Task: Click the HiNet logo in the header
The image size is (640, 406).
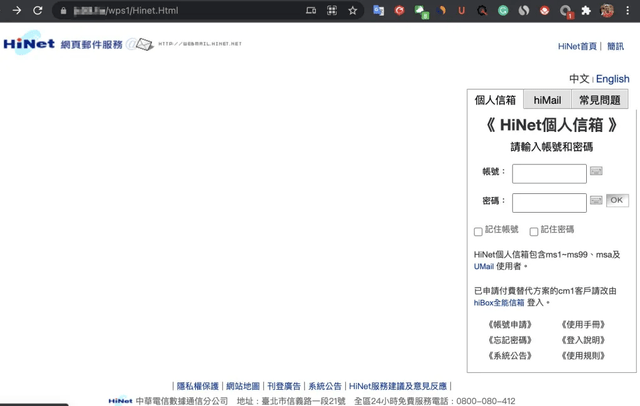Action: pyautogui.click(x=29, y=43)
